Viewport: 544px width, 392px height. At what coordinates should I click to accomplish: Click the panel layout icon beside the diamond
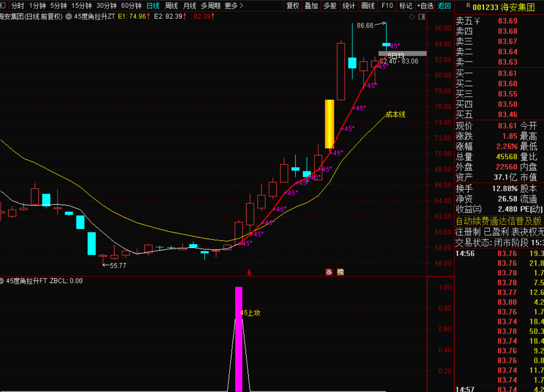pyautogui.click(x=422, y=17)
